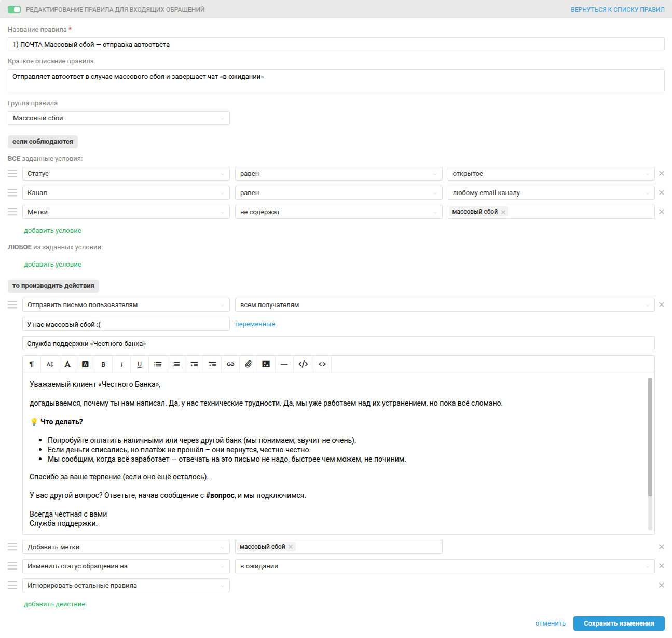
Task: Grab the drag handle of 'Метки' condition
Action: coord(12,212)
